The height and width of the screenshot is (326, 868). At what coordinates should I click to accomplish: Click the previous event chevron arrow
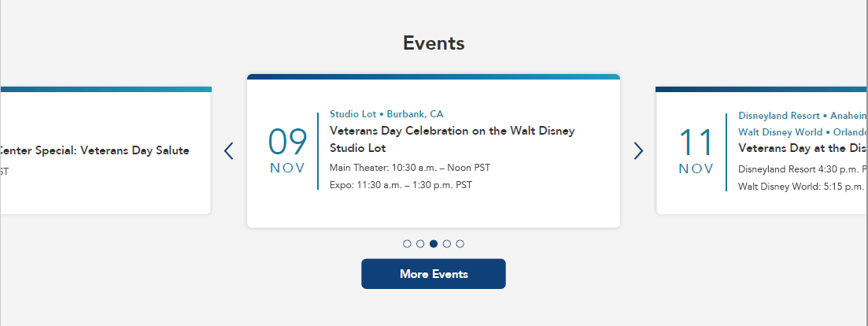point(229,150)
